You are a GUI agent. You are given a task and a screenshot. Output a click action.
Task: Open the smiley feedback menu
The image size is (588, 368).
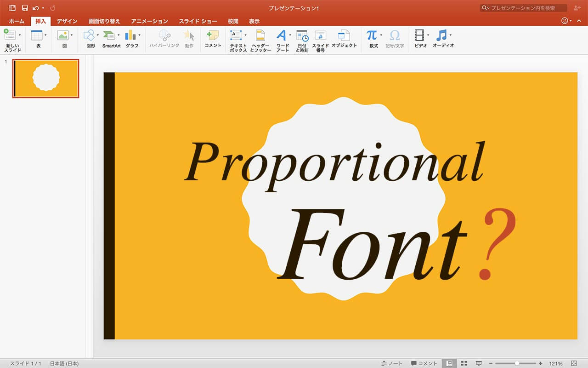[566, 21]
